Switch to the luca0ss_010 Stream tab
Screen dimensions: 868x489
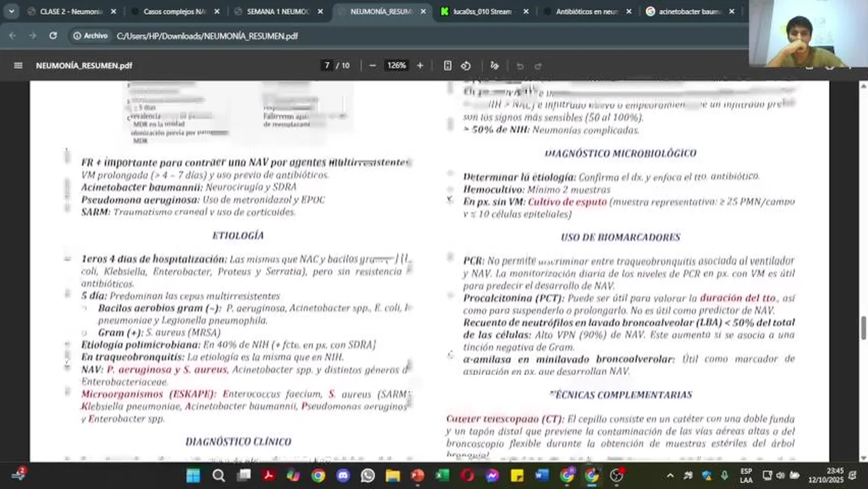point(482,12)
